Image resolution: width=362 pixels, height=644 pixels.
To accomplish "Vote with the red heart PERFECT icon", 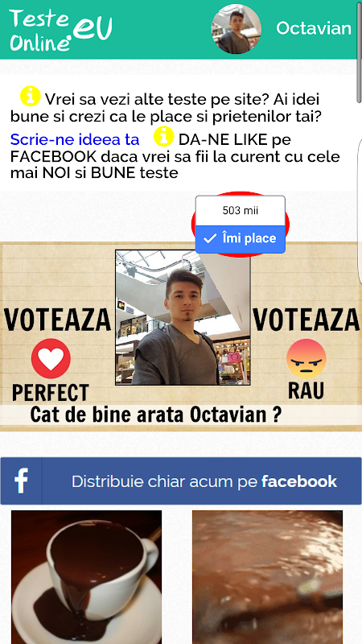I will point(51,358).
